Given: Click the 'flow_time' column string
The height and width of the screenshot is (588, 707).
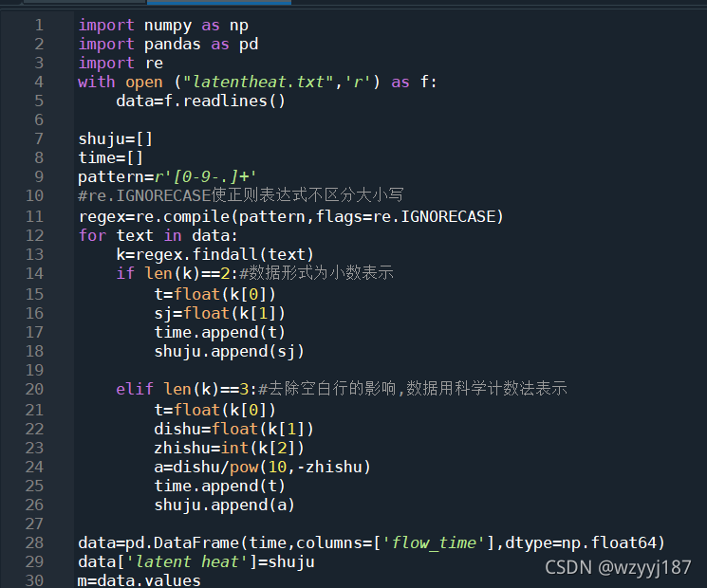Looking at the screenshot, I should pyautogui.click(x=434, y=542).
